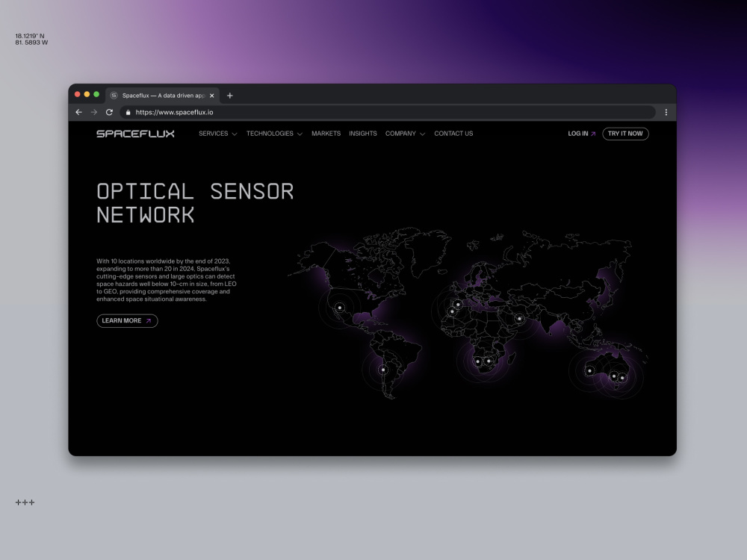The width and height of the screenshot is (747, 560).
Task: Click the Learn More button
Action: click(127, 321)
